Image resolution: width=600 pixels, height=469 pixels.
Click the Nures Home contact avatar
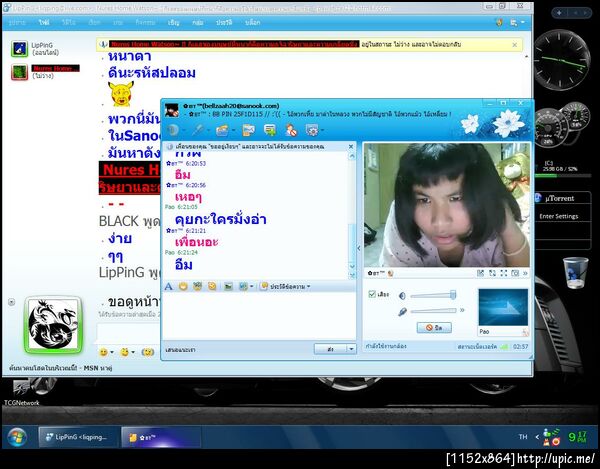click(x=20, y=72)
